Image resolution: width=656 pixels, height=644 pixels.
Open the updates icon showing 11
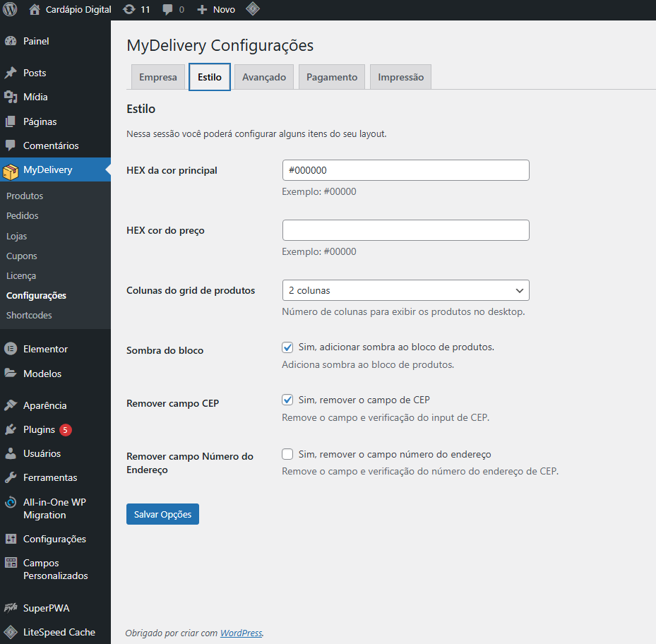click(x=129, y=10)
